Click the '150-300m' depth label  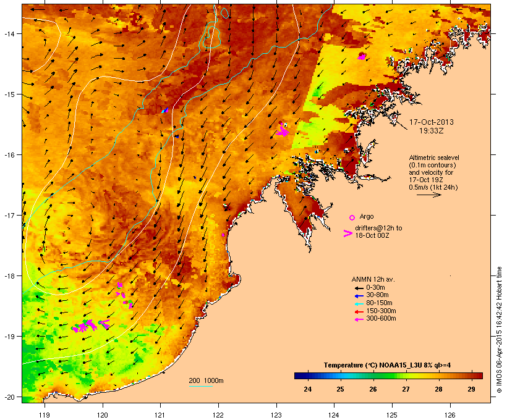coord(381,311)
